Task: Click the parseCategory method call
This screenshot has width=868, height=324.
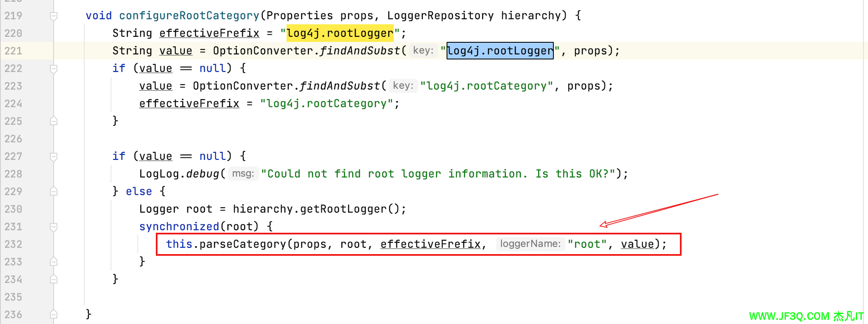Action: click(x=242, y=244)
